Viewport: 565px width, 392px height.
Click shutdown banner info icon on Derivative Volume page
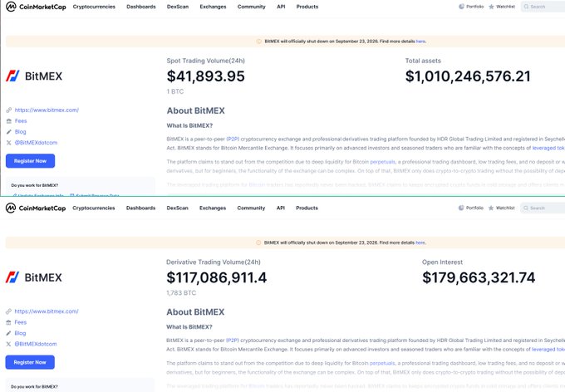coord(258,243)
